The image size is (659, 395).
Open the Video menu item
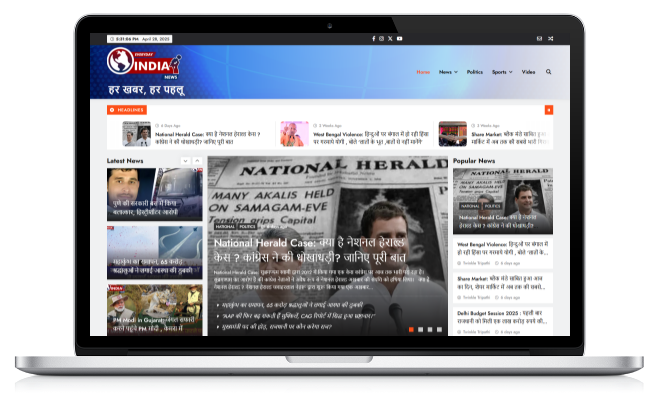[528, 72]
